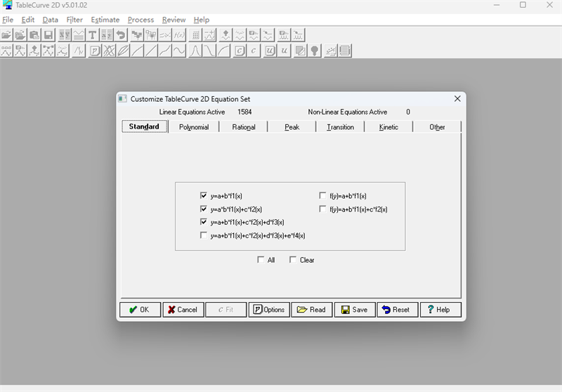Viewport: 562px width, 392px height.
Task: Click the floppy disk save toolbar icon
Action: [x=48, y=35]
